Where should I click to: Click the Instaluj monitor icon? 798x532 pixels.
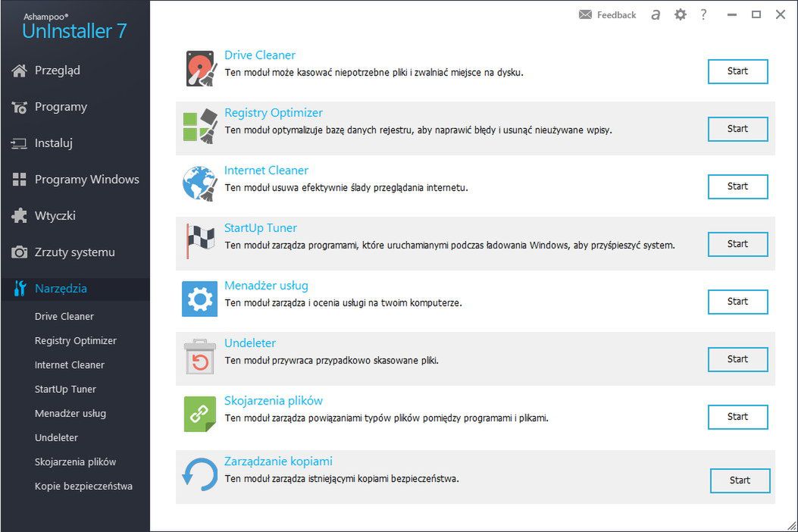click(x=20, y=143)
